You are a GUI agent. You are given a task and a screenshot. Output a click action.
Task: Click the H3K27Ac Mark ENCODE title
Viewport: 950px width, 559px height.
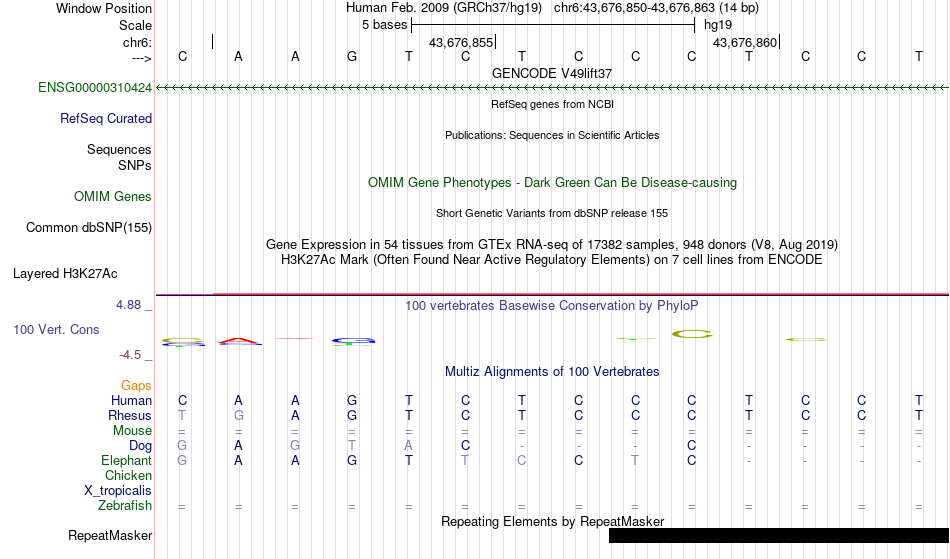(552, 260)
